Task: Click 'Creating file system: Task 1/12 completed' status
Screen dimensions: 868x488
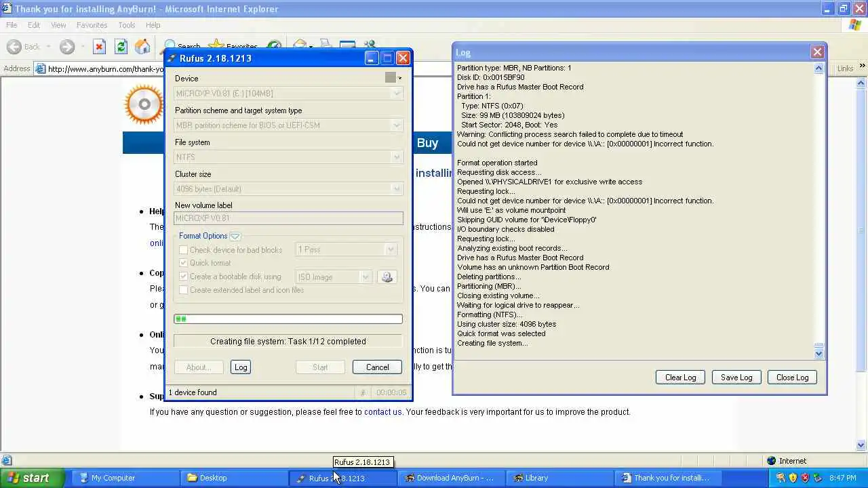Action: click(288, 342)
